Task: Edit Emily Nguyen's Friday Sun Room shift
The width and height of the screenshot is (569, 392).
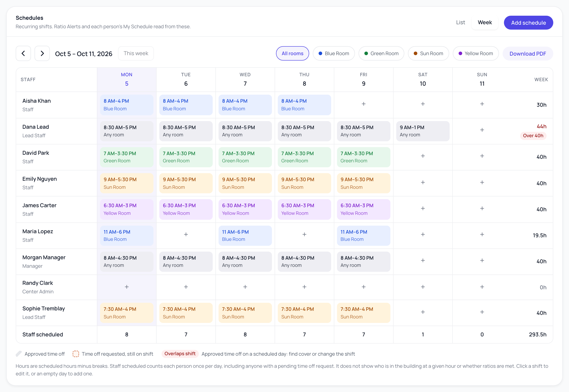Action: (364, 183)
